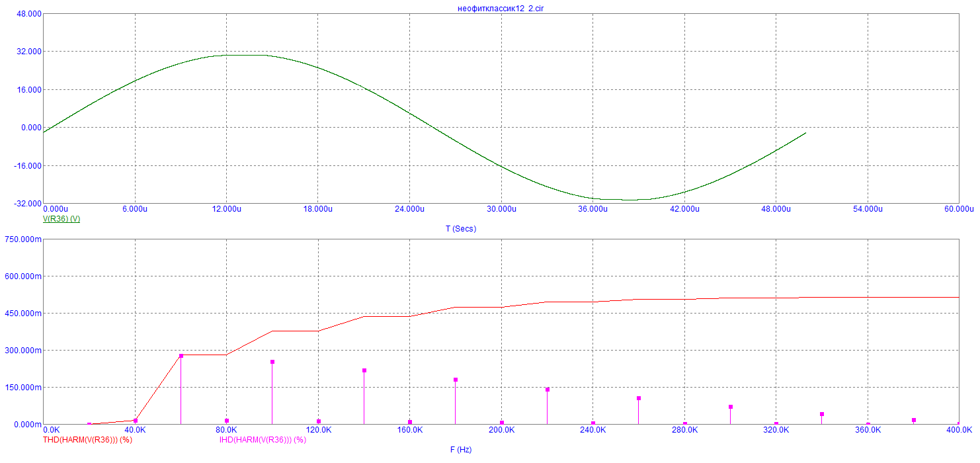Select the red THD(HARM(V(R36))) (%) legend label
The height and width of the screenshot is (463, 980).
87,440
